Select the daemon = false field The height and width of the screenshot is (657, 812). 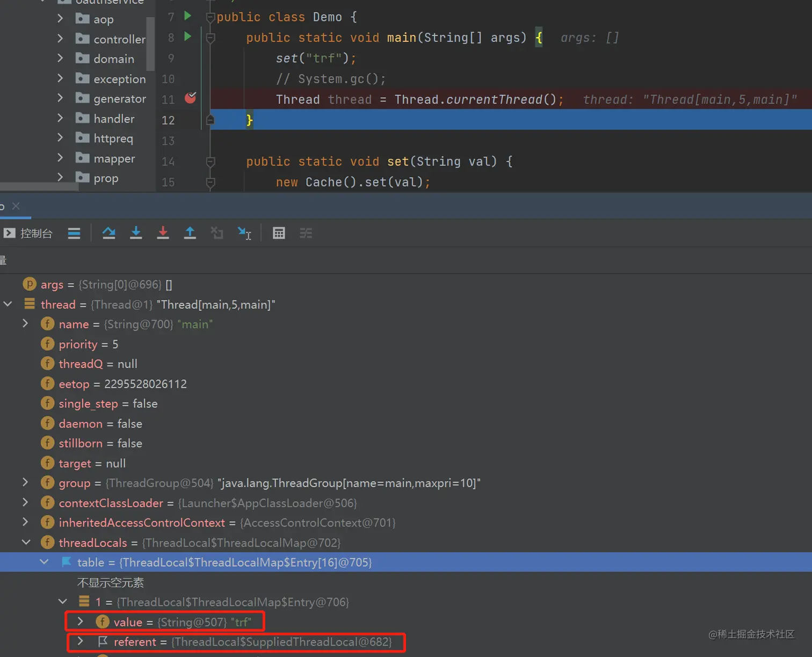point(91,423)
